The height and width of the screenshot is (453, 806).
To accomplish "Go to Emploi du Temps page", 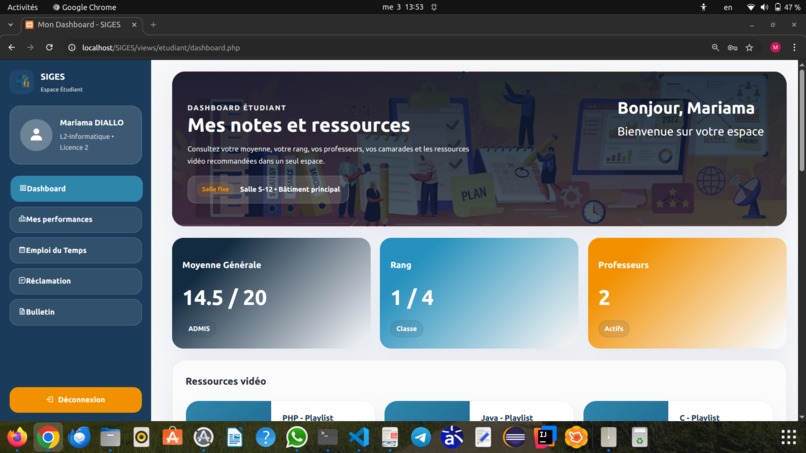I will (x=76, y=250).
